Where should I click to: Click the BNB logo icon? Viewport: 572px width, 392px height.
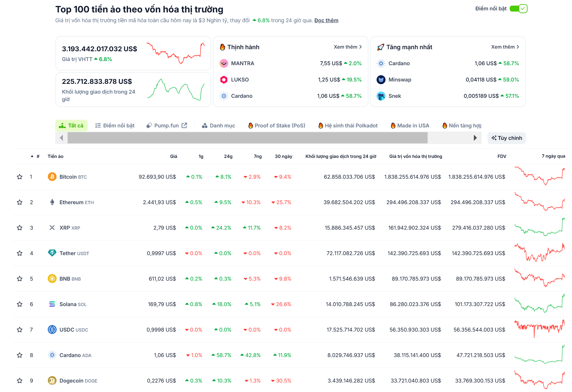pos(52,279)
